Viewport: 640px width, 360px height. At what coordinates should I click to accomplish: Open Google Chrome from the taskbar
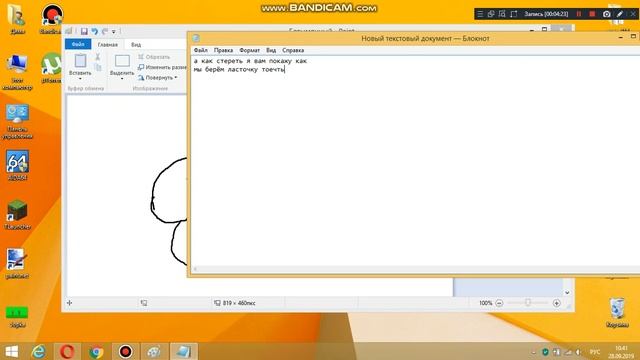(96, 352)
